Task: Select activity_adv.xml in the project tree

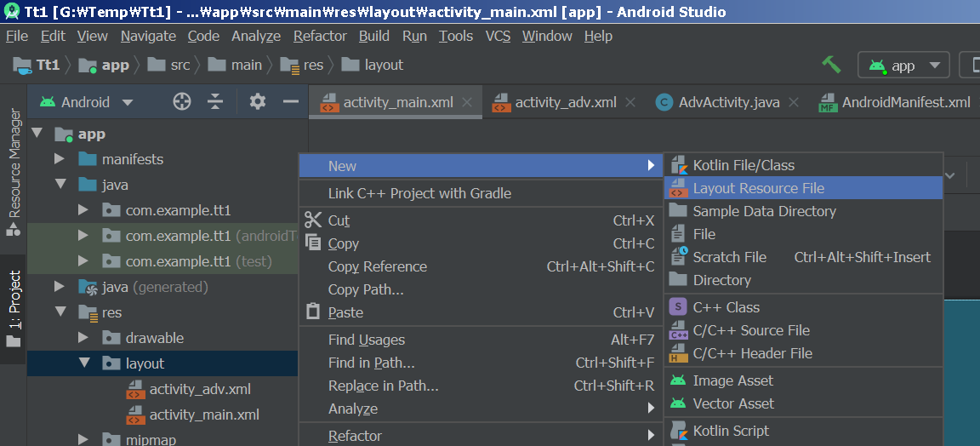Action: point(188,389)
